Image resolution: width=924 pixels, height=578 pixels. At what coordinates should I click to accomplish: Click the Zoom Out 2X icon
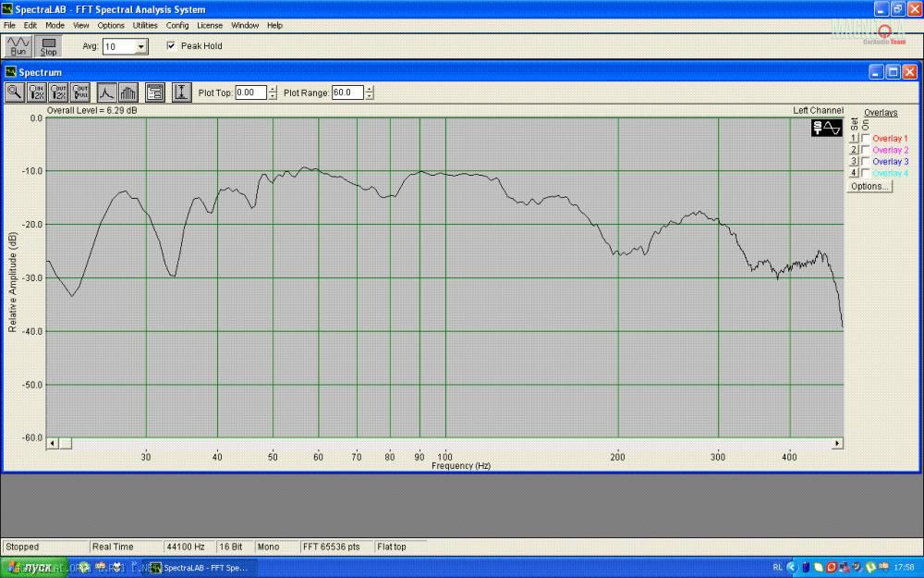[x=58, y=92]
